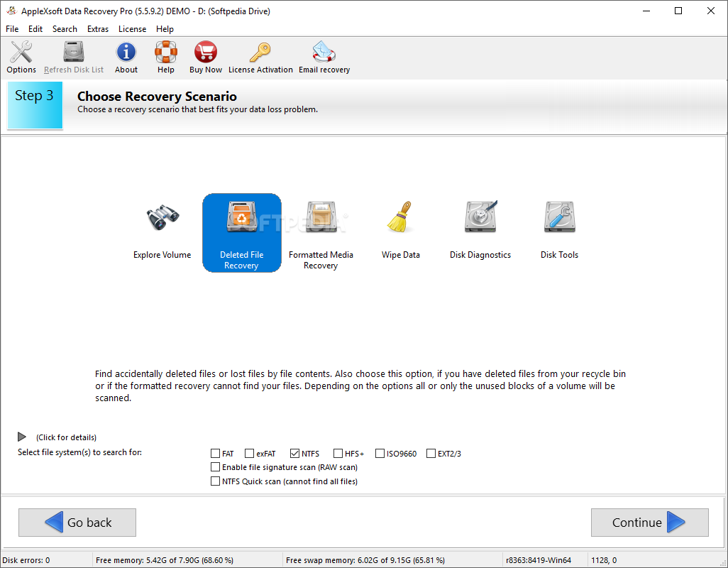Click r8363:8419-Win64 build text
The height and width of the screenshot is (568, 728).
(x=539, y=560)
